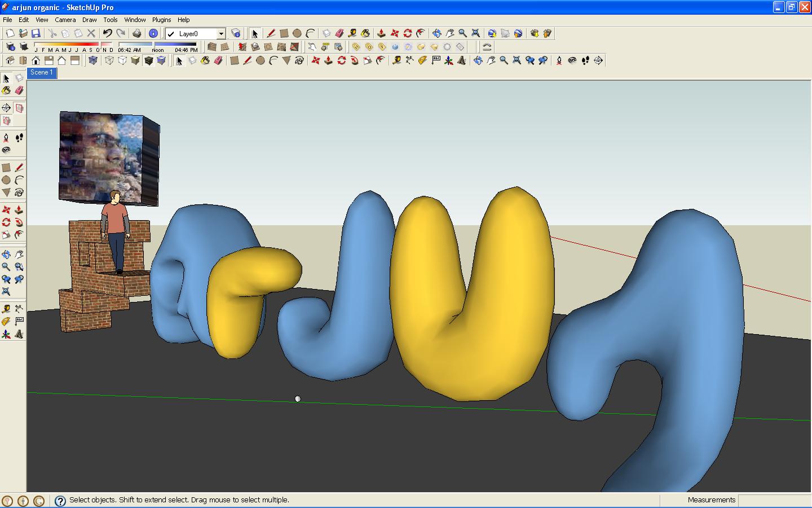
Task: Click Get Models download icon
Action: coord(535,33)
